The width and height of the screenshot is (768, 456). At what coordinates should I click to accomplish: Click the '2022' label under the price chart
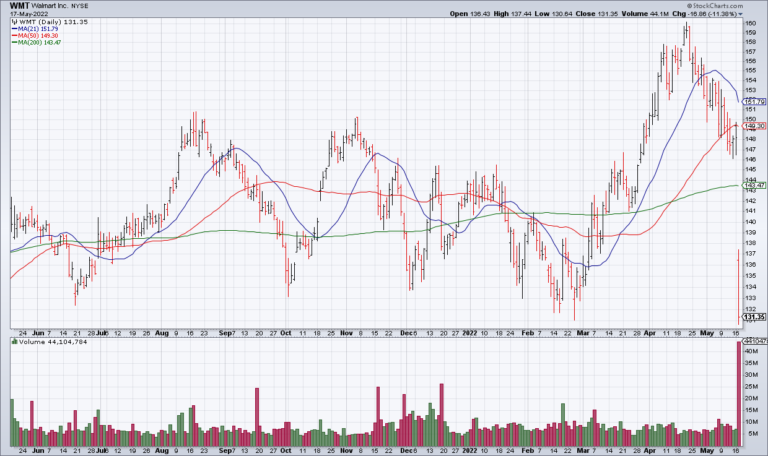[469, 333]
